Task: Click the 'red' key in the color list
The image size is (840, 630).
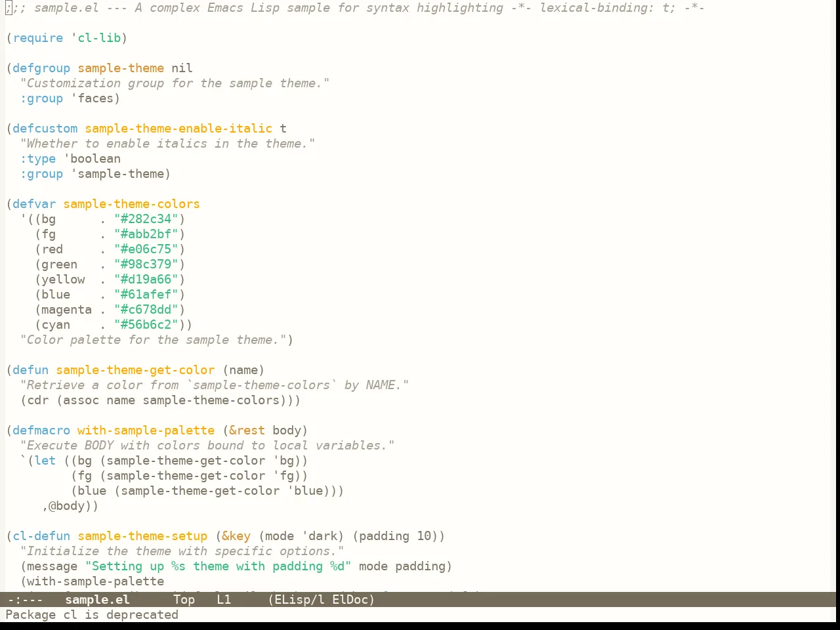Action: (x=52, y=249)
